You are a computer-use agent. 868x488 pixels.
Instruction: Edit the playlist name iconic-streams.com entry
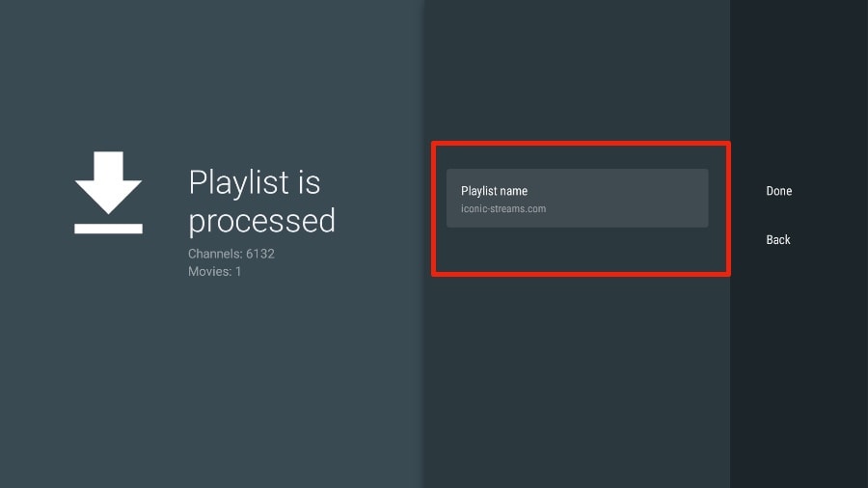pyautogui.click(x=577, y=199)
